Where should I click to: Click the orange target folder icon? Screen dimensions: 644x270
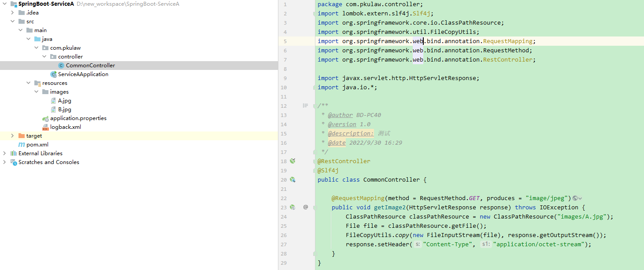(x=22, y=136)
